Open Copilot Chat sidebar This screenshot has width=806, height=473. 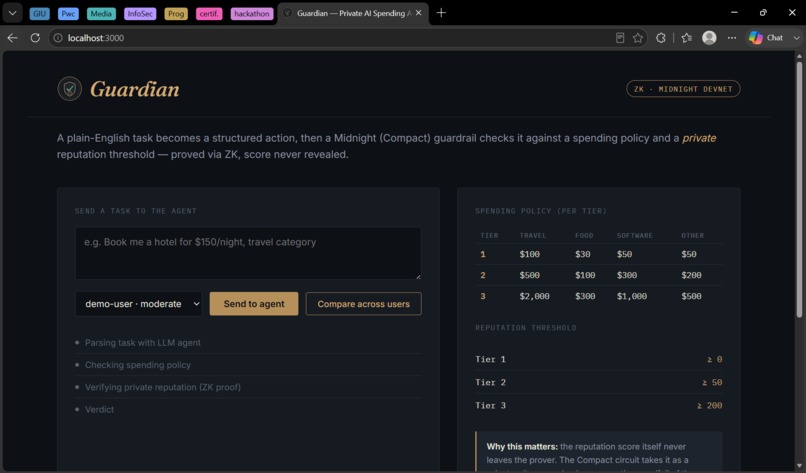765,38
